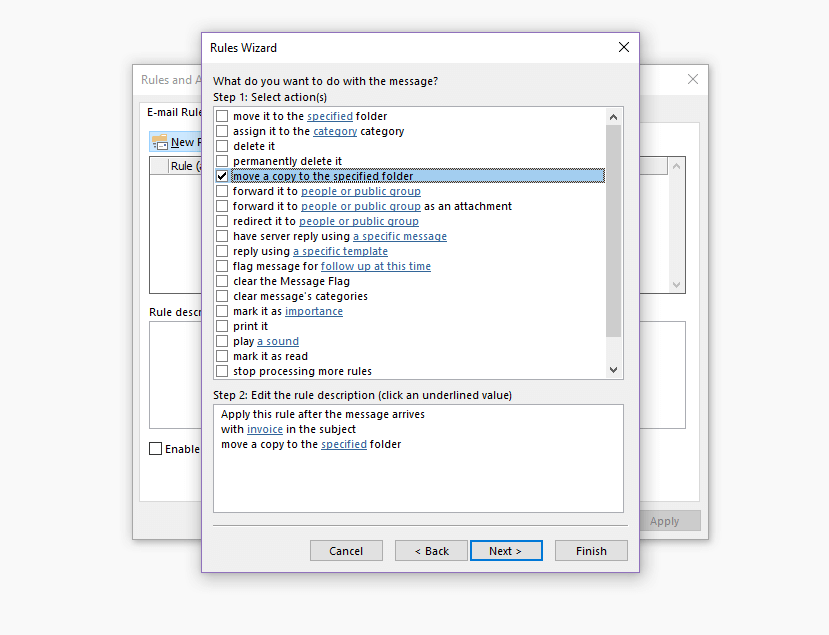Click 'a specific template' link
Image resolution: width=829 pixels, height=635 pixels.
pyautogui.click(x=340, y=252)
